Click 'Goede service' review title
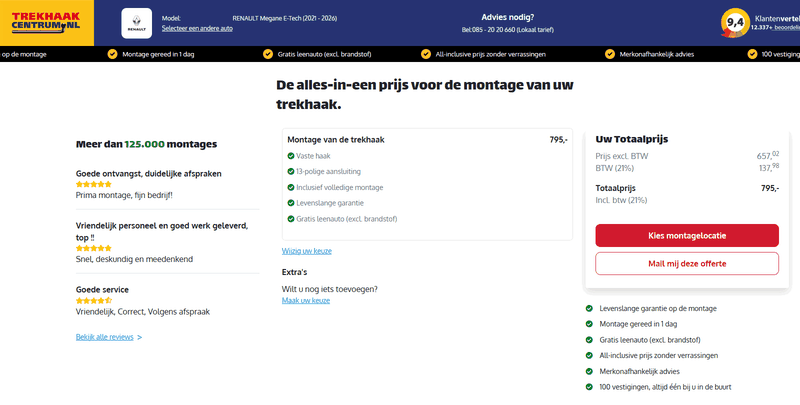 (102, 290)
